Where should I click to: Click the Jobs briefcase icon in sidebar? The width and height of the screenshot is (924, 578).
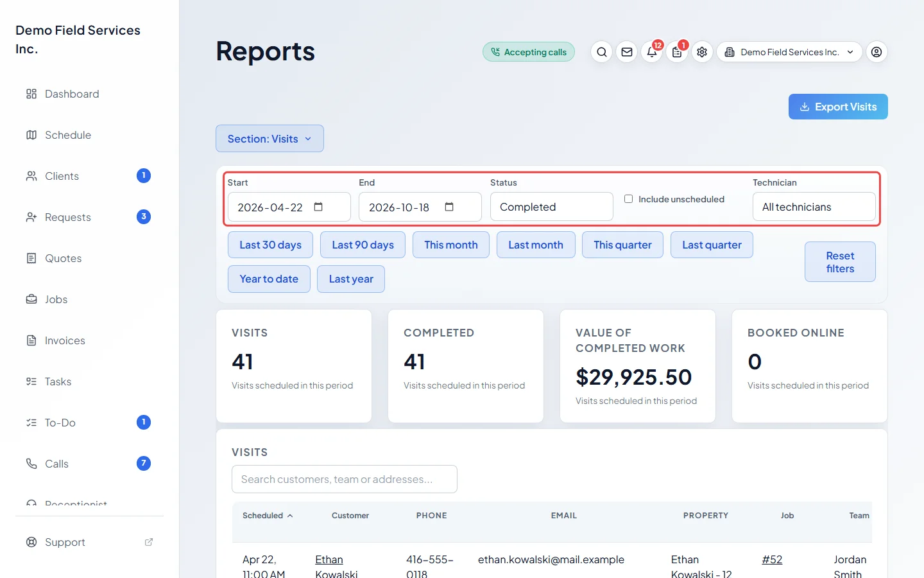31,299
